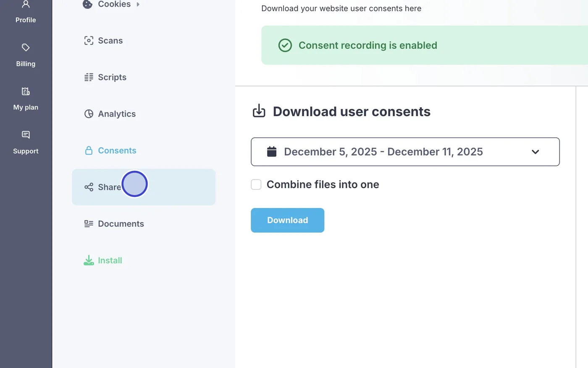Open the Documents section
The image size is (588, 368).
pos(144,224)
